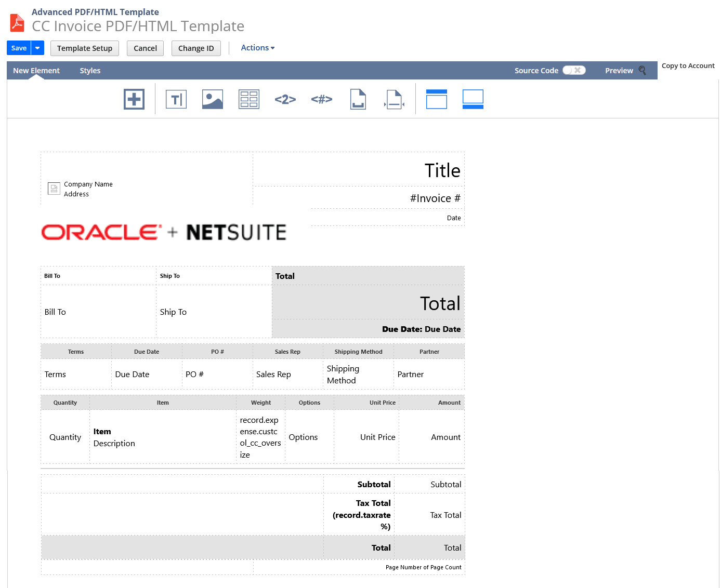Viewport: 721px width, 588px height.
Task: Select the Sales Rep value cell
Action: [x=288, y=375]
